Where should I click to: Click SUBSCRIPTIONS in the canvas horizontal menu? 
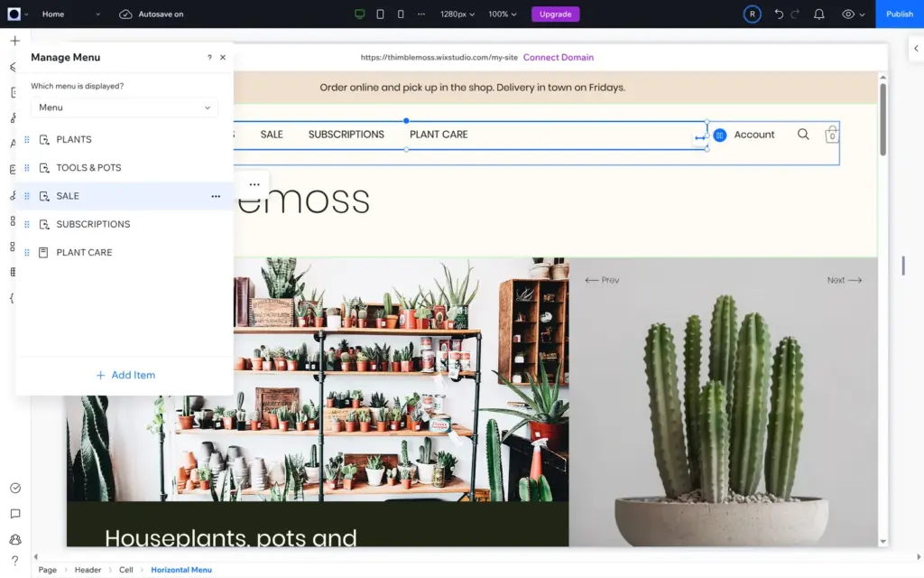point(346,135)
